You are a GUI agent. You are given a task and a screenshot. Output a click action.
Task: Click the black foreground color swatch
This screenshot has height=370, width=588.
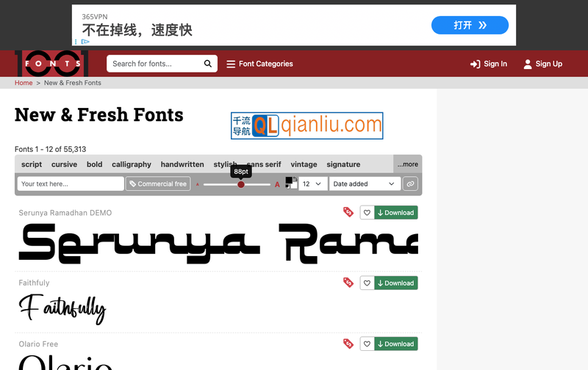tap(289, 181)
